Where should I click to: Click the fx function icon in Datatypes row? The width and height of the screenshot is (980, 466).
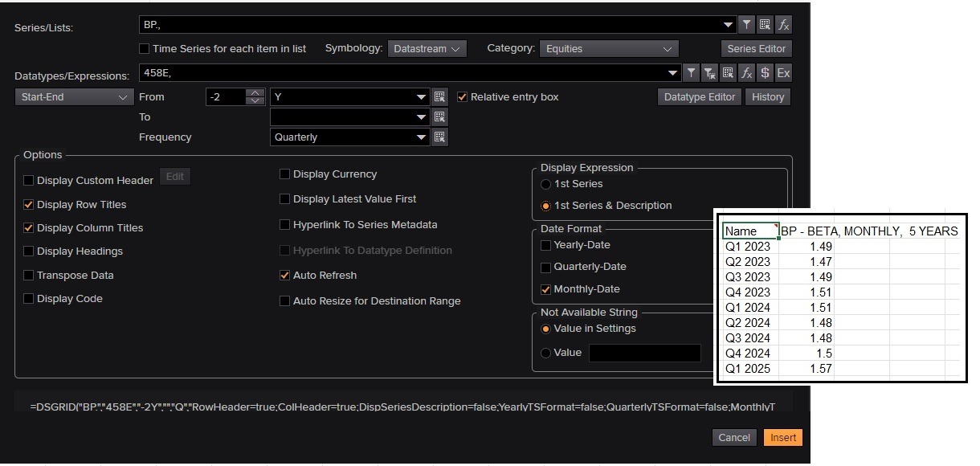[746, 73]
